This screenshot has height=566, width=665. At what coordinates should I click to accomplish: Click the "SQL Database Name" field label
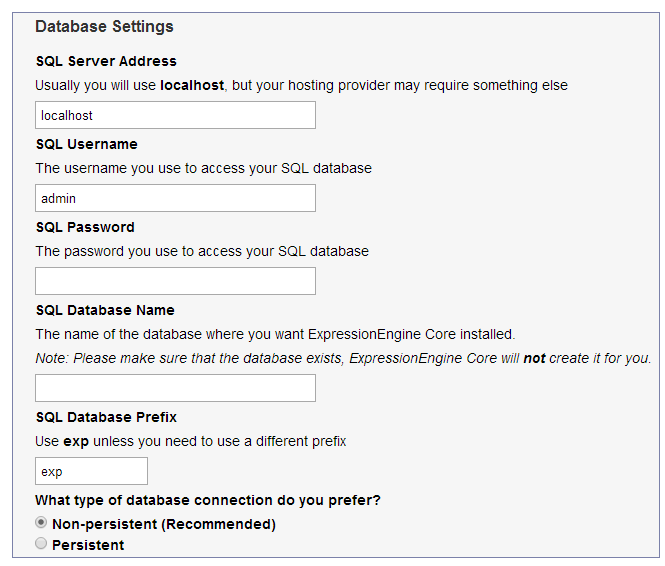pos(105,311)
